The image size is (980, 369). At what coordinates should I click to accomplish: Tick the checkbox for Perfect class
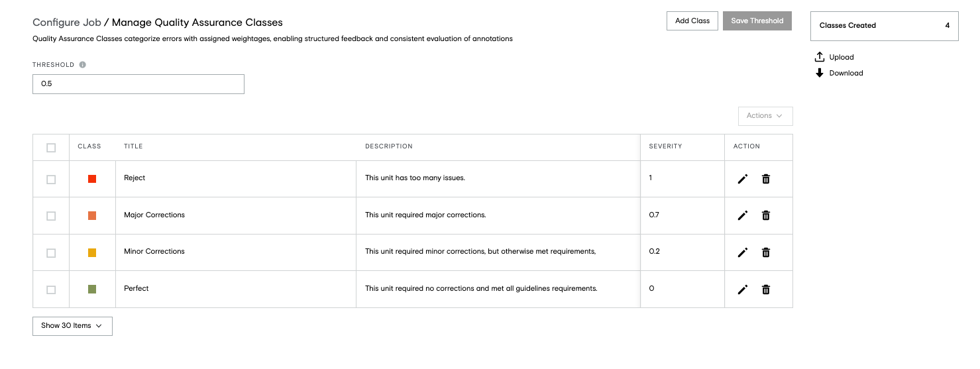51,290
